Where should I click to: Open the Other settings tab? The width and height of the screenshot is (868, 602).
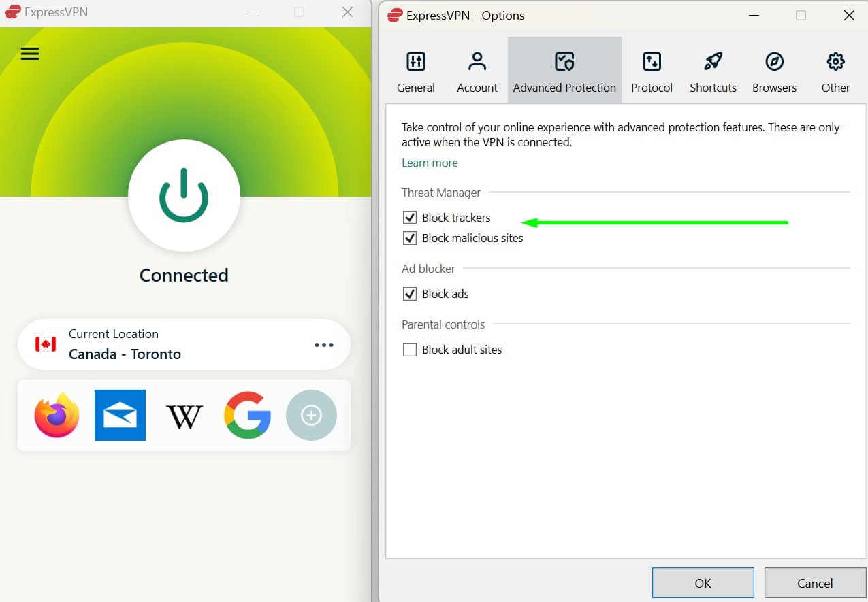835,71
